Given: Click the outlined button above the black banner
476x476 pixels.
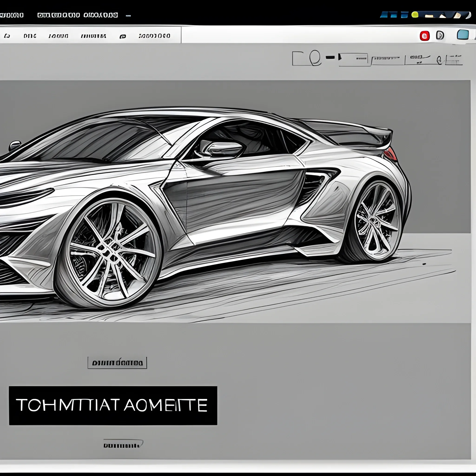Looking at the screenshot, I should pyautogui.click(x=117, y=363).
